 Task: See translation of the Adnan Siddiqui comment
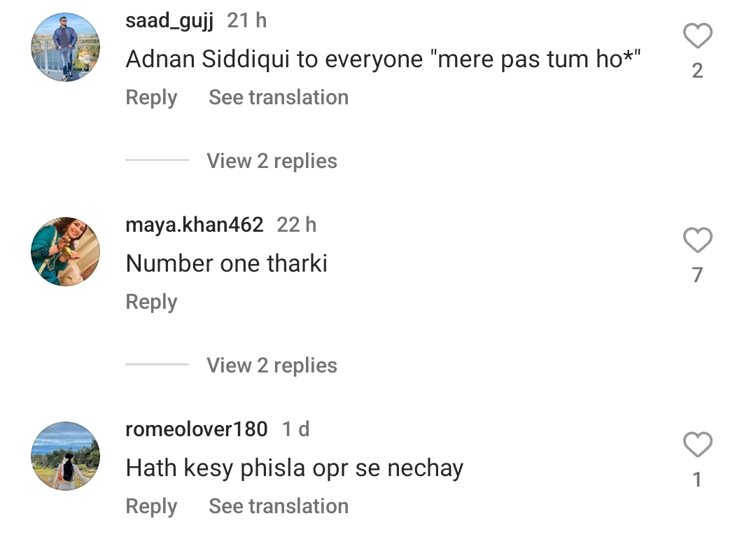point(279,97)
